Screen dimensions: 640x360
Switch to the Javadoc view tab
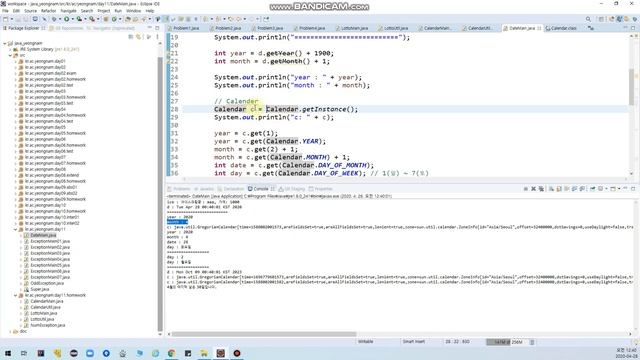pos(204,189)
